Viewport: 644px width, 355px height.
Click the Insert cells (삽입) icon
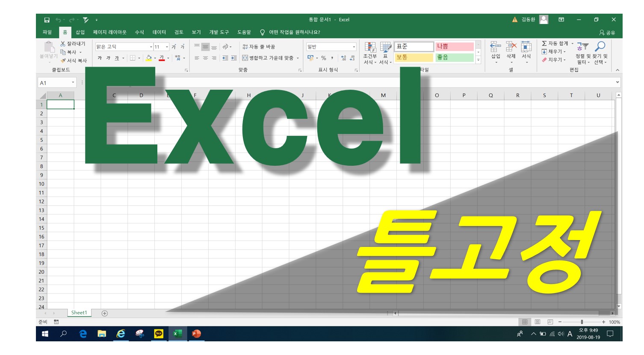click(496, 47)
